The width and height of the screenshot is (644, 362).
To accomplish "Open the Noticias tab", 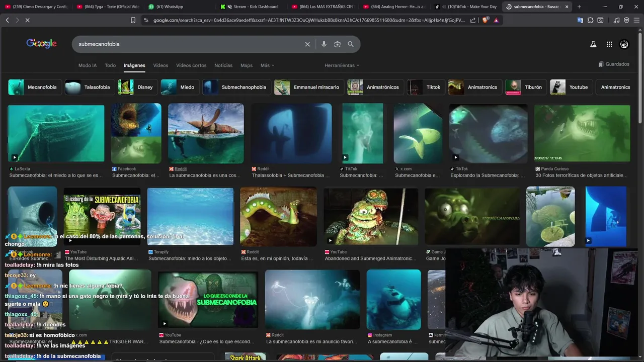I will point(223,65).
